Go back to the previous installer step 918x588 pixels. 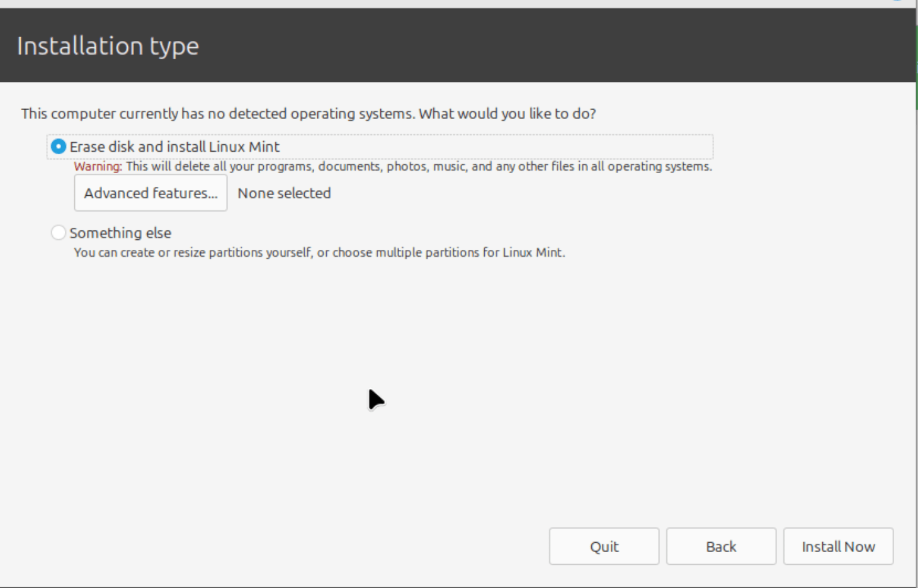721,546
